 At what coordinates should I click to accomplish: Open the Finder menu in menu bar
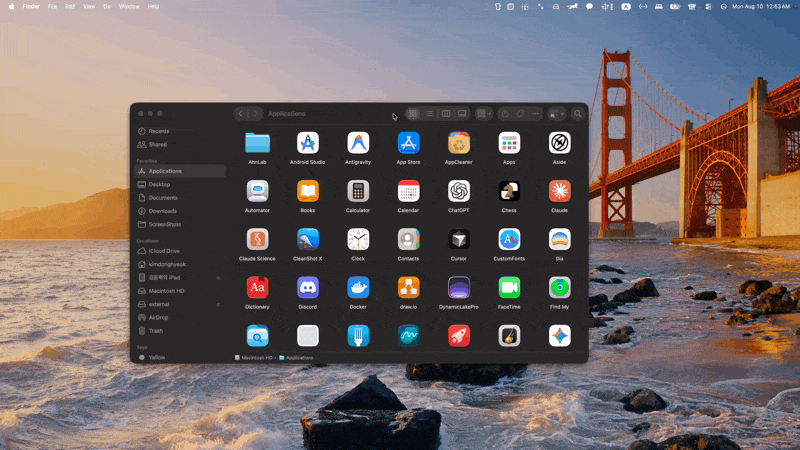coord(31,7)
